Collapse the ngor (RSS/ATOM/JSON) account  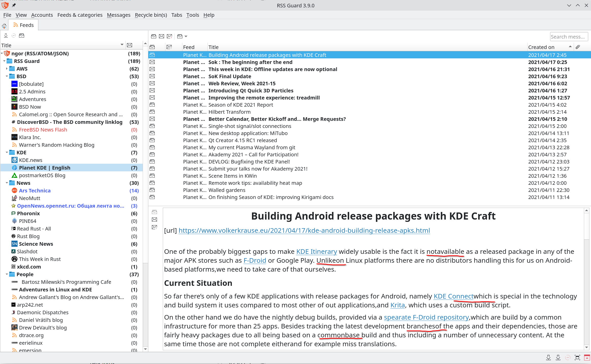pyautogui.click(x=2, y=53)
